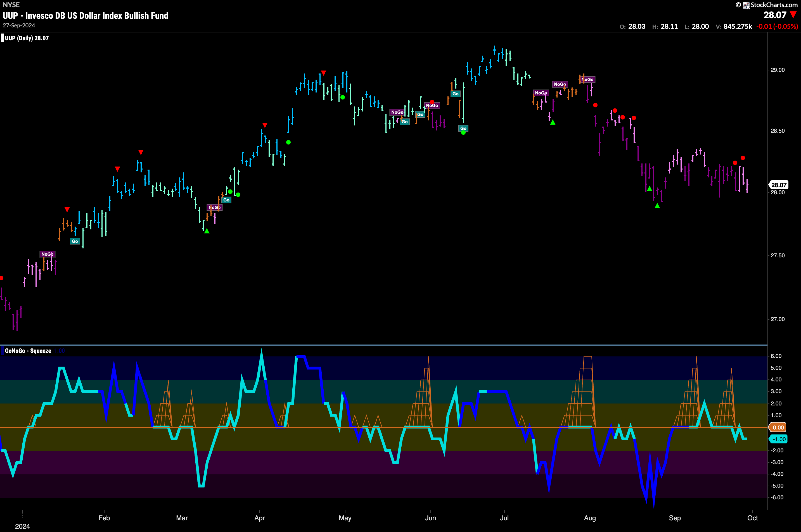801x532 pixels.
Task: Click the NoGo flag at end of July
Action: tap(587, 79)
